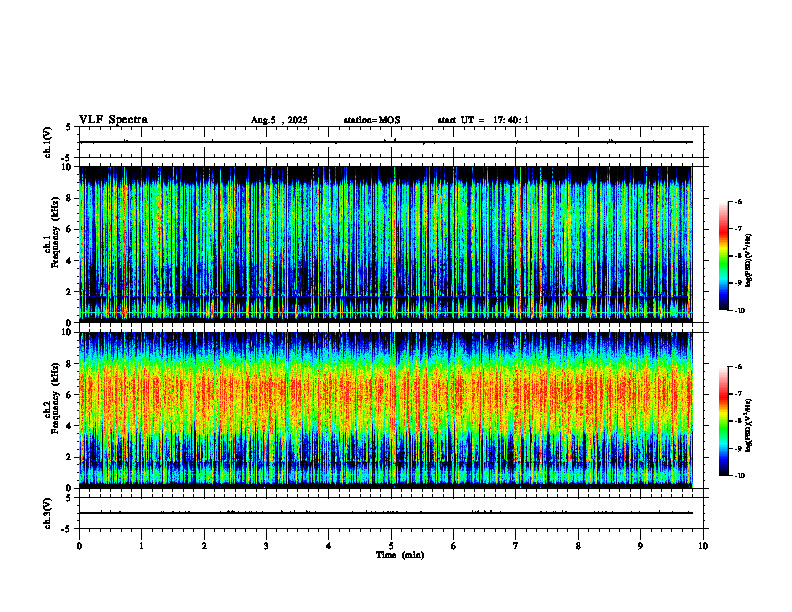Screen dimensions: 792x612
Task: Click the "ch.3(V)" vertical axis label
Action: tap(47, 513)
